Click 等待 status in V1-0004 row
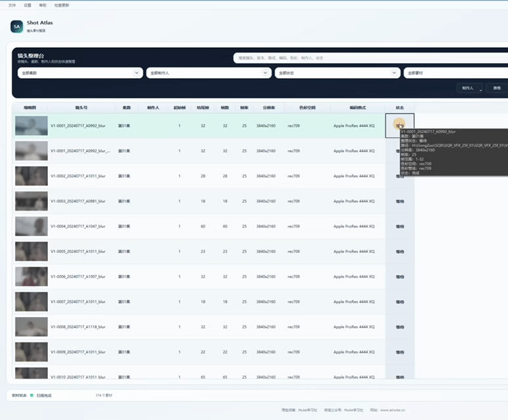This screenshot has height=420, width=508. click(400, 226)
